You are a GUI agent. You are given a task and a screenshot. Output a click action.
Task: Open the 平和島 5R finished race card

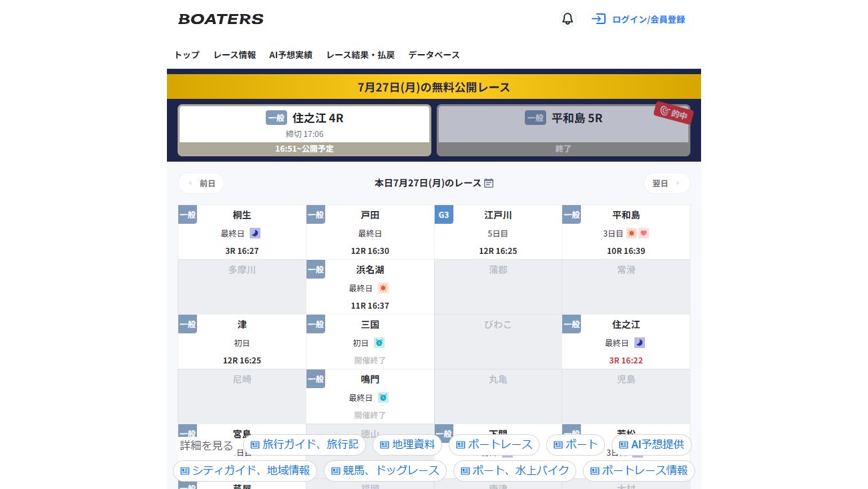pyautogui.click(x=564, y=130)
